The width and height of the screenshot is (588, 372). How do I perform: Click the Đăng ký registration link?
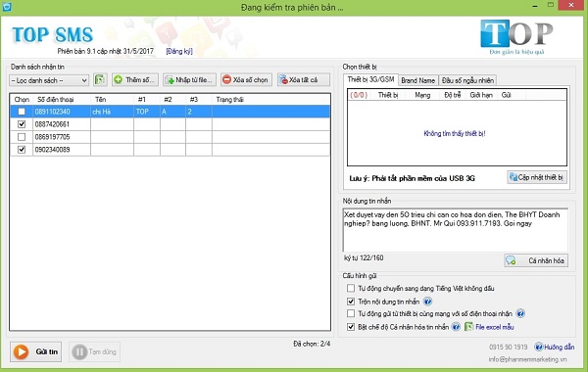pyautogui.click(x=179, y=51)
